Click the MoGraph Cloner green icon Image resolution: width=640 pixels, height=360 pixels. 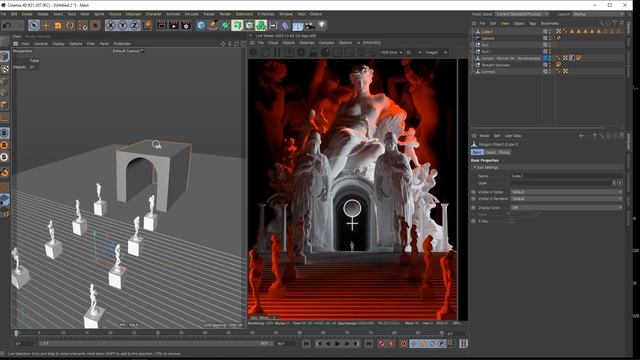[x=261, y=26]
